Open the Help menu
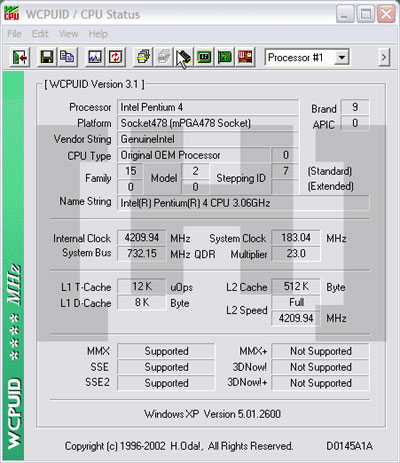Screen dimensions: 400x463 98,34
